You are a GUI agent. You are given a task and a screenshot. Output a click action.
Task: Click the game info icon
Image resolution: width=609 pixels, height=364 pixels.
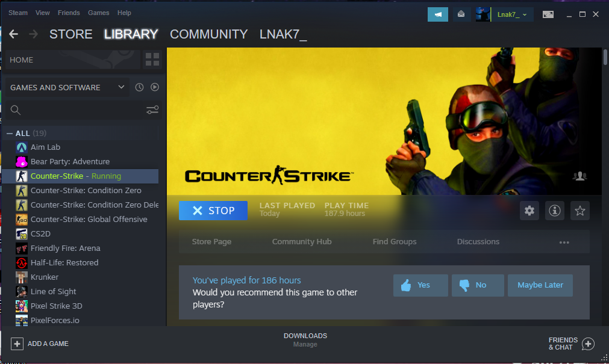[555, 211]
